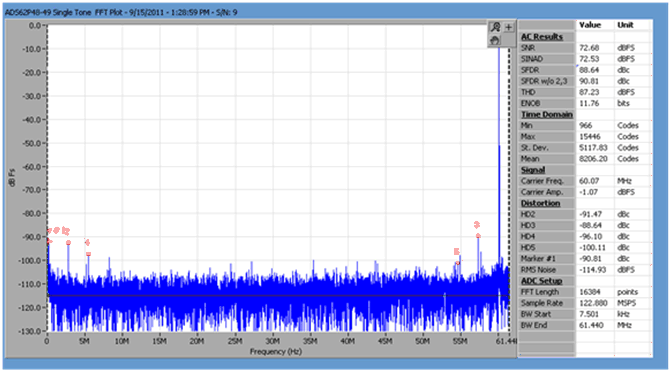The image size is (670, 371).
Task: Click the BW Start value 7.501
Action: point(588,315)
